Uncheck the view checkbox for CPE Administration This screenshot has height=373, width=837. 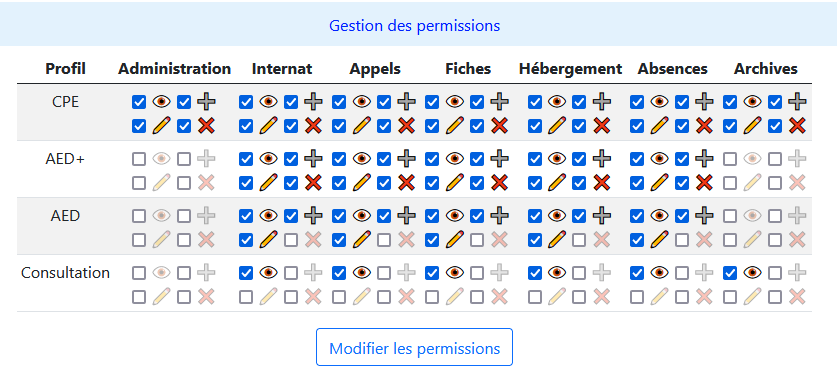pyautogui.click(x=138, y=101)
